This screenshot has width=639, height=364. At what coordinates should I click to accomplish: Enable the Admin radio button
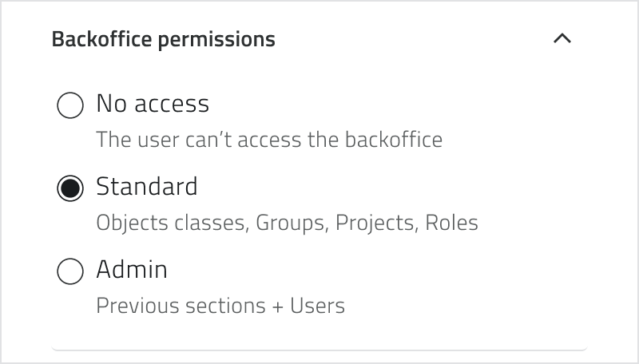click(x=70, y=271)
